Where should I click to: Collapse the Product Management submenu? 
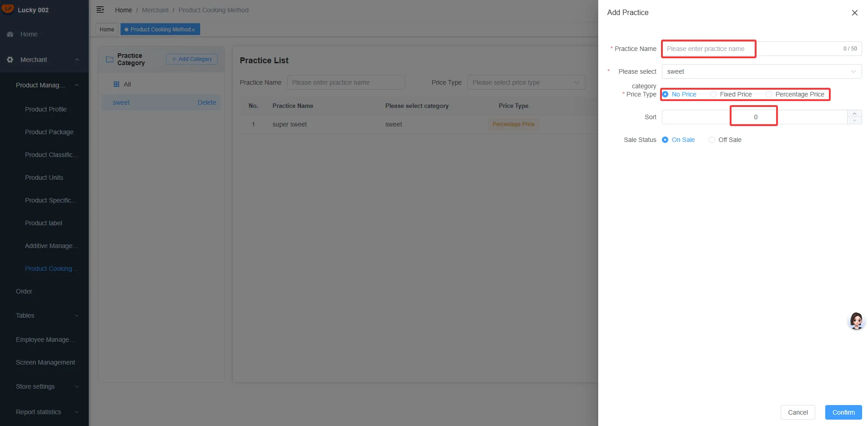77,85
